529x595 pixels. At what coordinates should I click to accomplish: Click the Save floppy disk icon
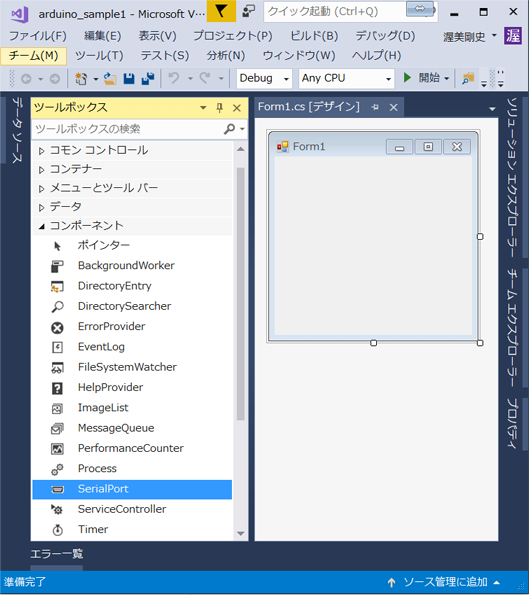(x=129, y=79)
